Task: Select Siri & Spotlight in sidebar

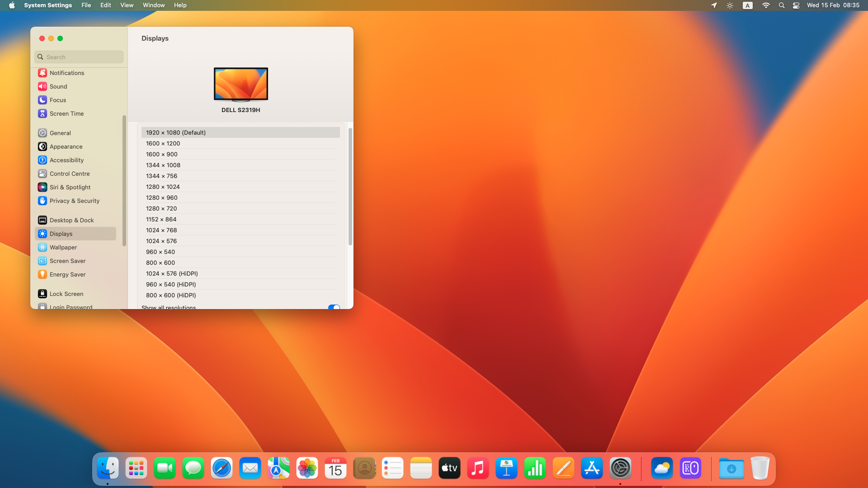Action: [70, 187]
